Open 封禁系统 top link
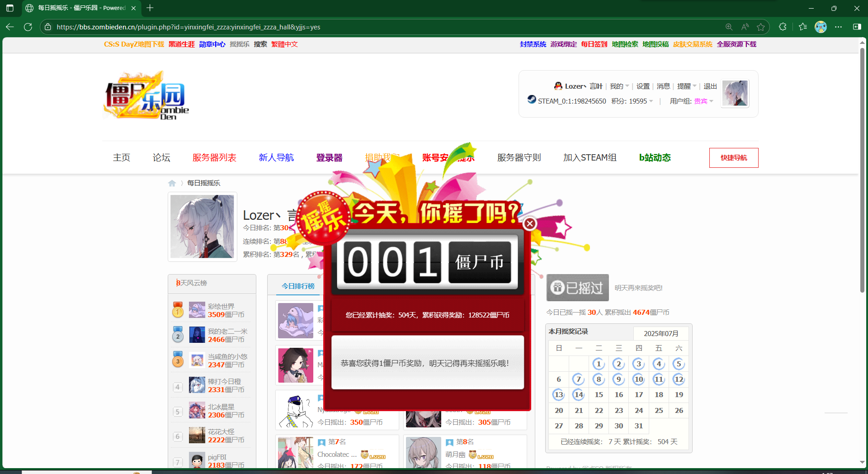Image resolution: width=868 pixels, height=474 pixels. [x=533, y=44]
